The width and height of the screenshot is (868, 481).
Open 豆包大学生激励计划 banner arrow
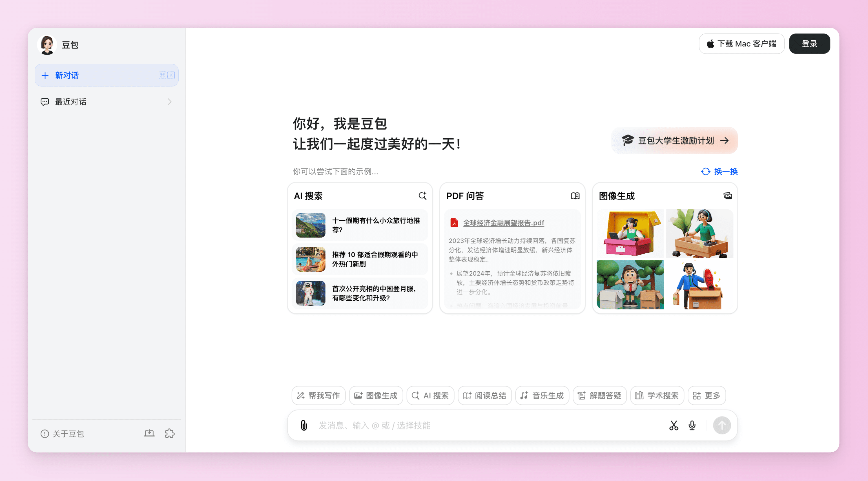(x=725, y=140)
